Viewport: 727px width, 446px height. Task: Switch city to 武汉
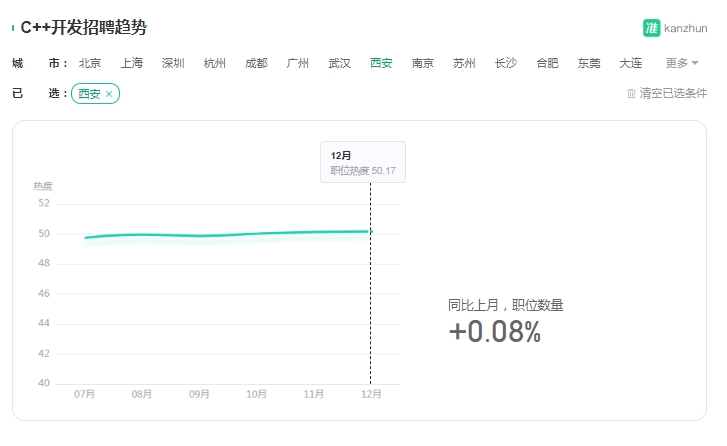[x=339, y=63]
